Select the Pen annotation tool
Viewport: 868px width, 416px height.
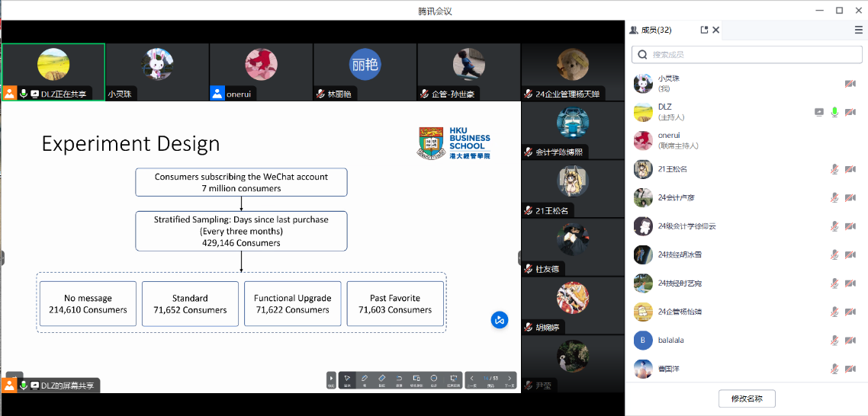point(364,379)
